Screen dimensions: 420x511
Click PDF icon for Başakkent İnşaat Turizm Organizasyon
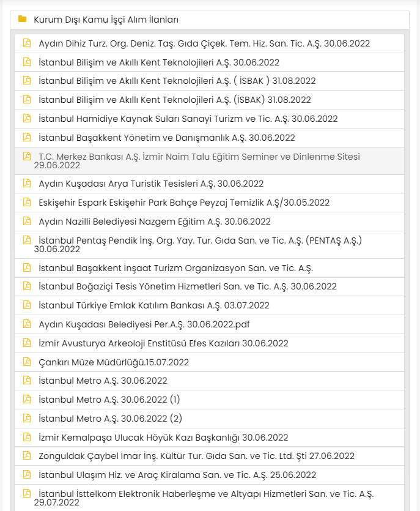point(27,267)
